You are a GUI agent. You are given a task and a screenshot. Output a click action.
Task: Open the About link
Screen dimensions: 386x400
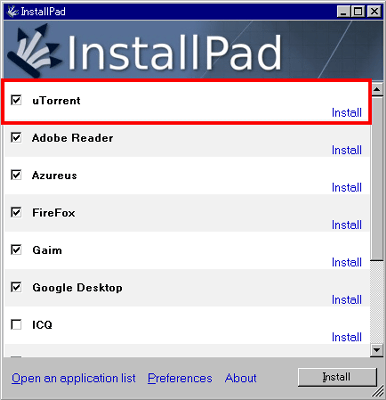point(241,378)
